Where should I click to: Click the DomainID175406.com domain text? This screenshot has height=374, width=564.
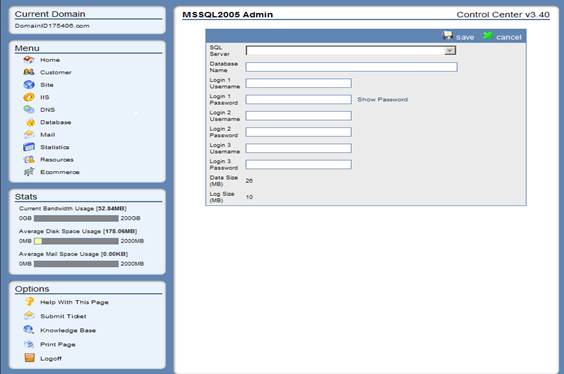pos(52,26)
